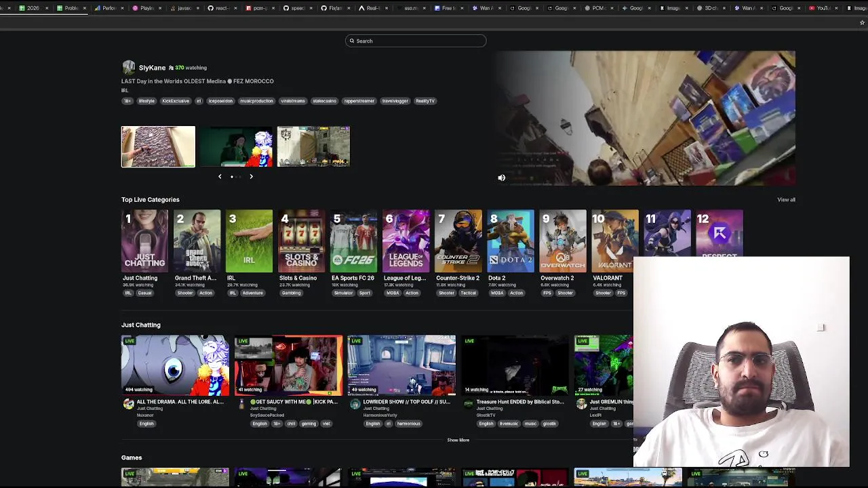Open 'ALL THE DRAMA. ALL THE LORE' stream title
The width and height of the screenshot is (868, 488).
pyautogui.click(x=180, y=401)
